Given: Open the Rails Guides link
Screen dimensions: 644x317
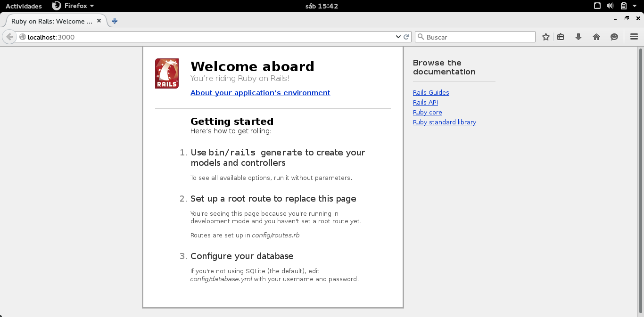Looking at the screenshot, I should [431, 93].
